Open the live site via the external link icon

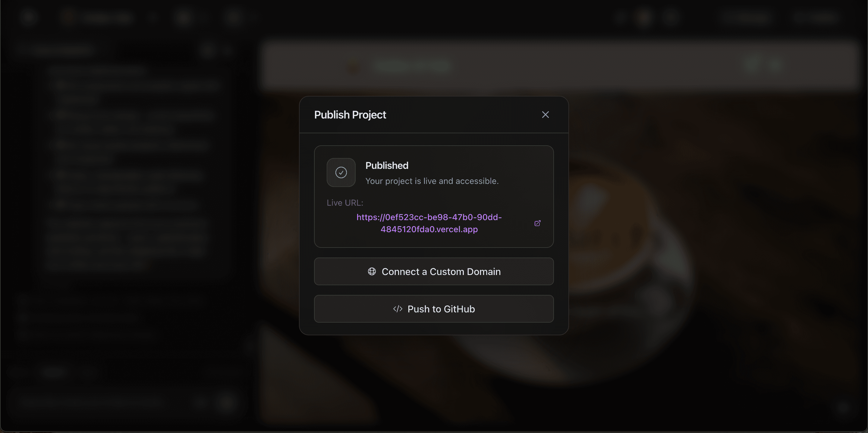pyautogui.click(x=537, y=223)
